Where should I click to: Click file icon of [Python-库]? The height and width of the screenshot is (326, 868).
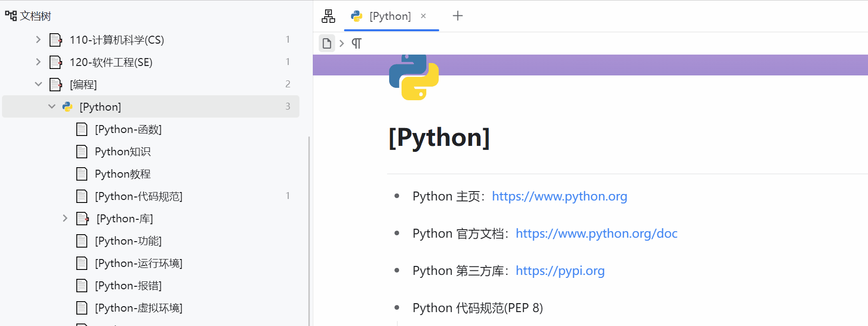(83, 219)
